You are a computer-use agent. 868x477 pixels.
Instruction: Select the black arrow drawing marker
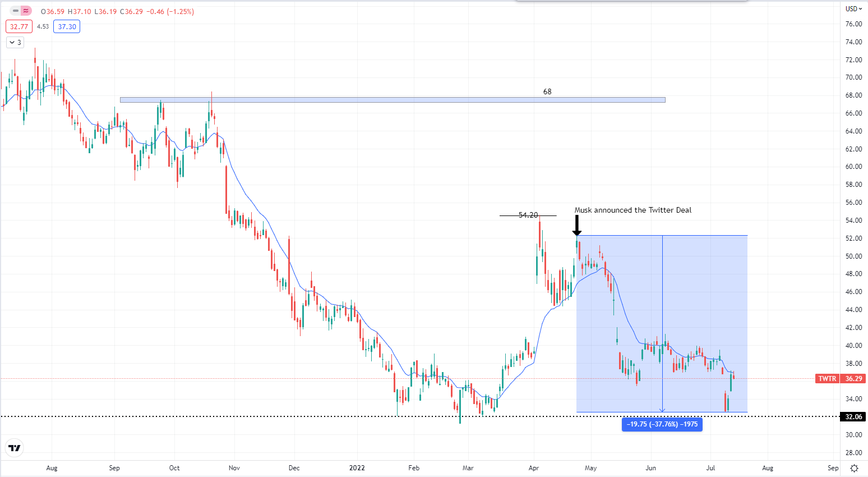tap(577, 226)
